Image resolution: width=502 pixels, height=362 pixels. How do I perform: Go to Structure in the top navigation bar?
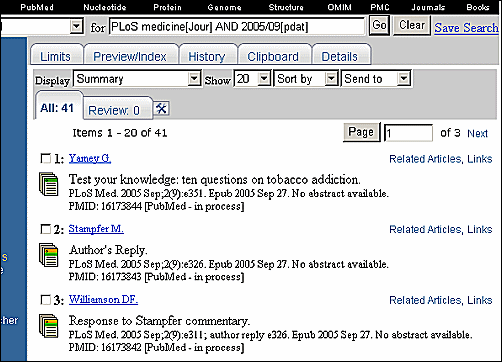286,7
